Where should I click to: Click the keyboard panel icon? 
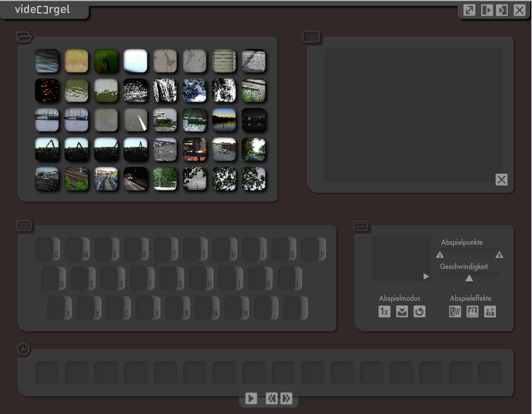coord(24,225)
